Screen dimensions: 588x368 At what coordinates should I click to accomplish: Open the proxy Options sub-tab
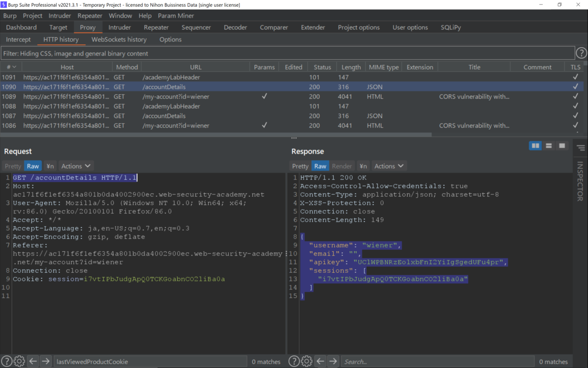(x=171, y=39)
